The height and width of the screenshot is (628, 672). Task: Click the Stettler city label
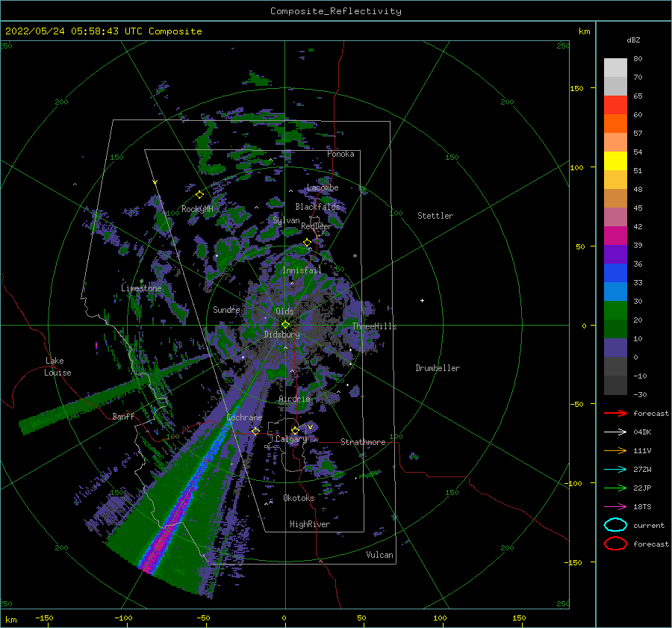tap(435, 216)
